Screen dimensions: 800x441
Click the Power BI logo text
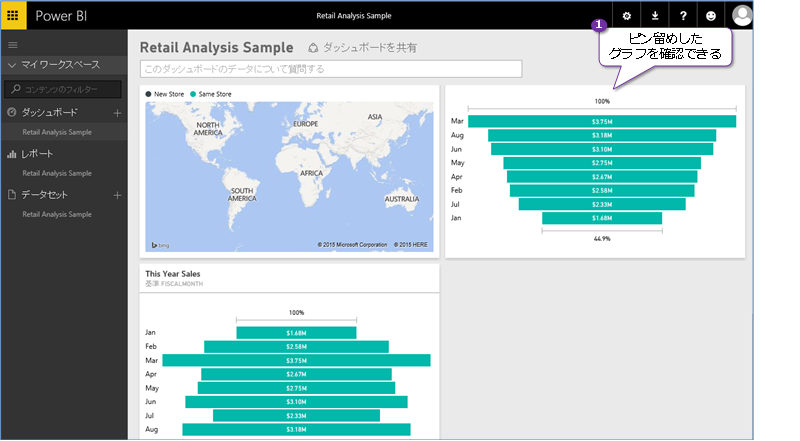(61, 16)
